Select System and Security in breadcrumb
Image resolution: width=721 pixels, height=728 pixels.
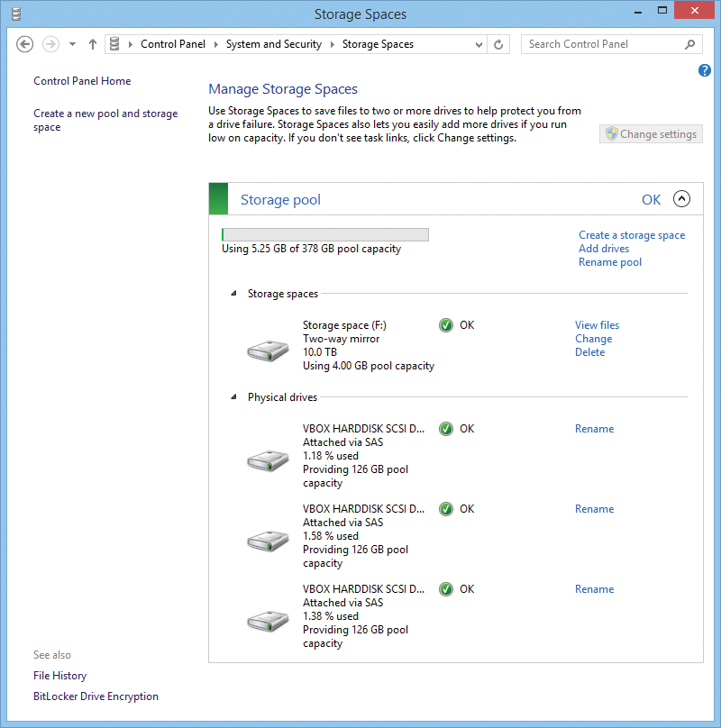click(x=273, y=44)
